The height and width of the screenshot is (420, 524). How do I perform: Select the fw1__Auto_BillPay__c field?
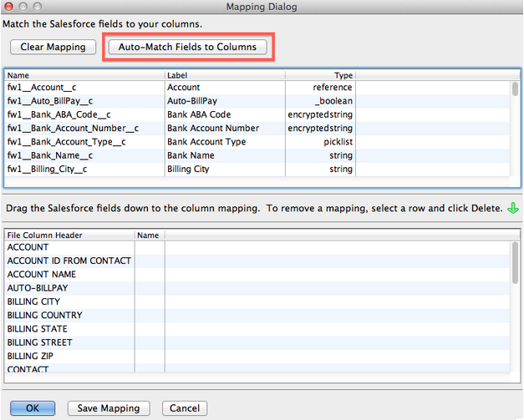click(257, 101)
